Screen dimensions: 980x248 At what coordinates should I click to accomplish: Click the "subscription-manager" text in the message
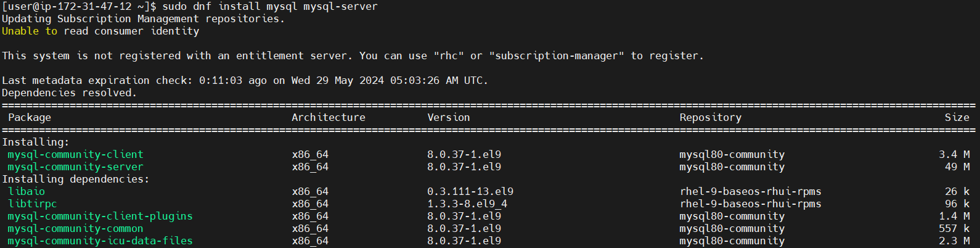pos(557,56)
